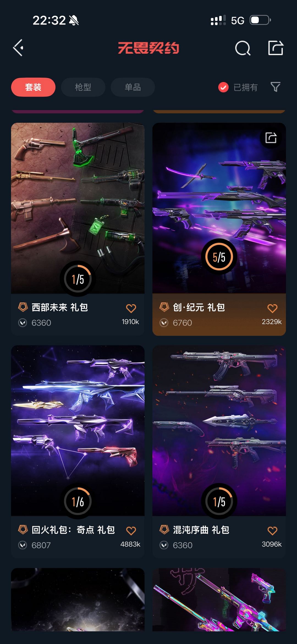Tap the share icon in header

276,48
